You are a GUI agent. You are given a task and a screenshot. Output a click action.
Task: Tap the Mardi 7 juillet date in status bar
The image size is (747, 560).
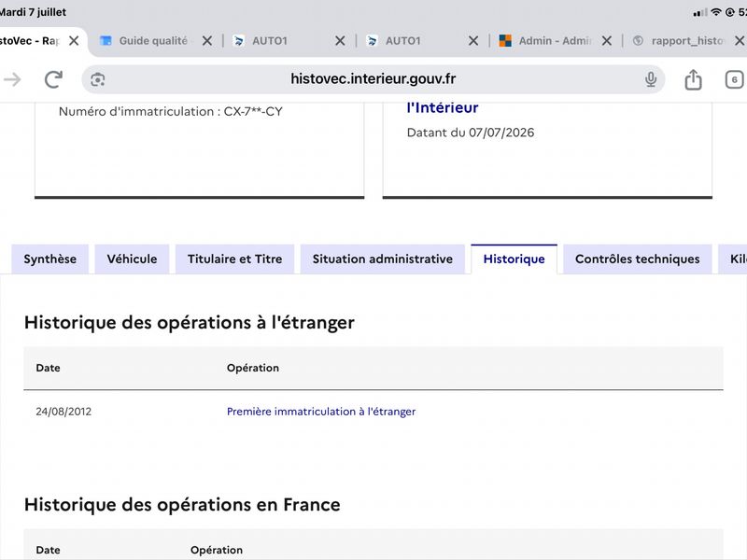(x=33, y=12)
